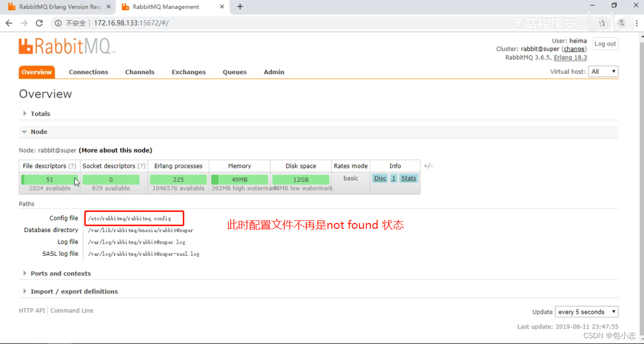
Task: Open the Command Line link
Action: point(72,311)
